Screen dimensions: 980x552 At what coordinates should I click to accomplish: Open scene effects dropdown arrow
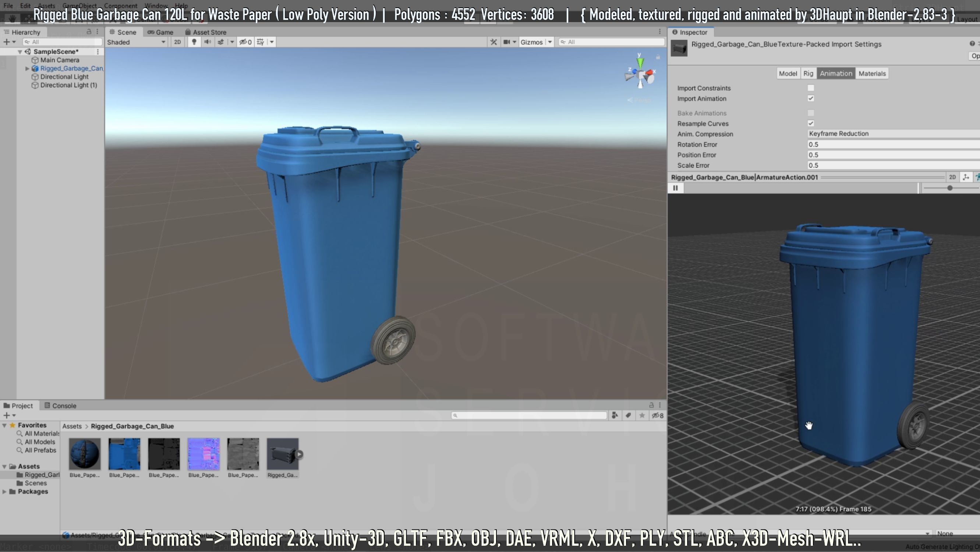(232, 42)
